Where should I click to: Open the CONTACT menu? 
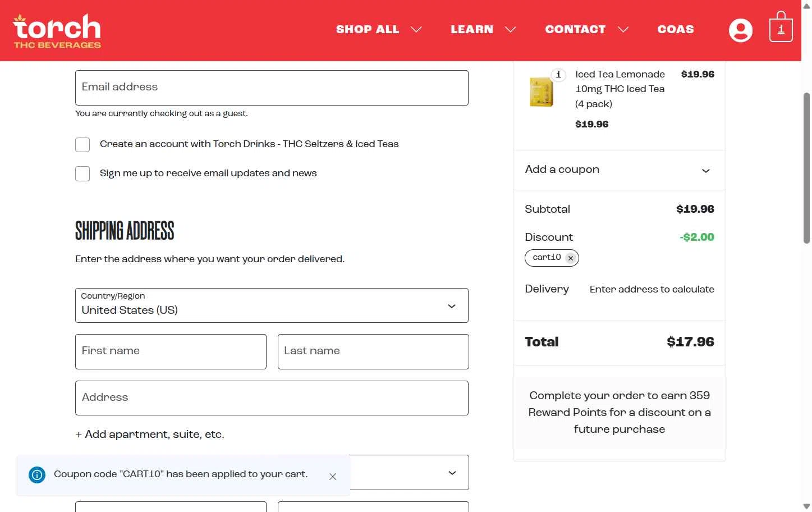tap(575, 30)
